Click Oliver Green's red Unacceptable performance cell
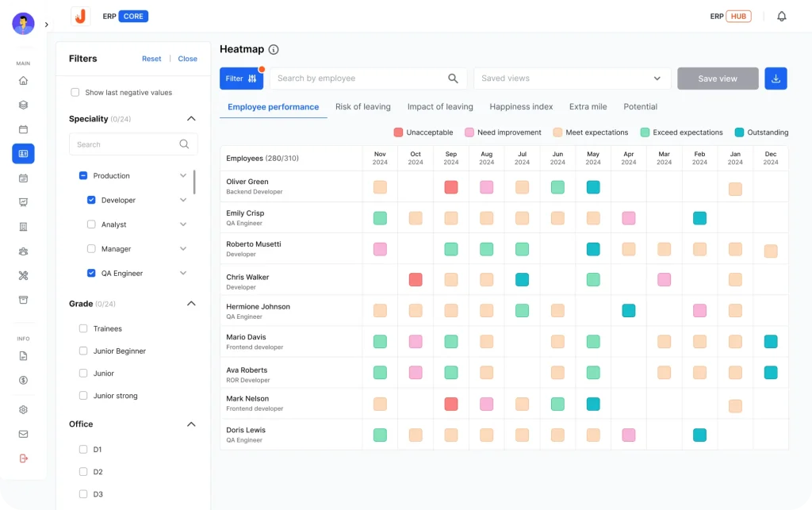Screen dimensions: 812x510 tap(451, 187)
